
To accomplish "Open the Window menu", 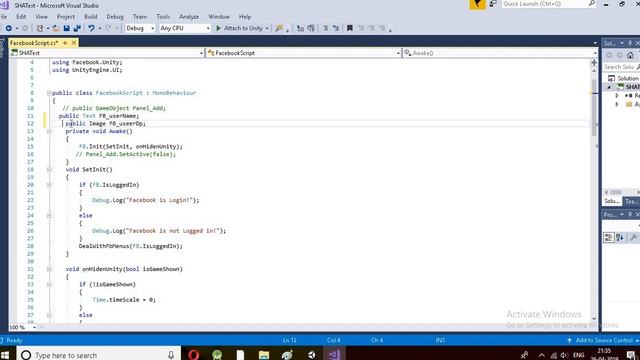I will click(x=219, y=17).
